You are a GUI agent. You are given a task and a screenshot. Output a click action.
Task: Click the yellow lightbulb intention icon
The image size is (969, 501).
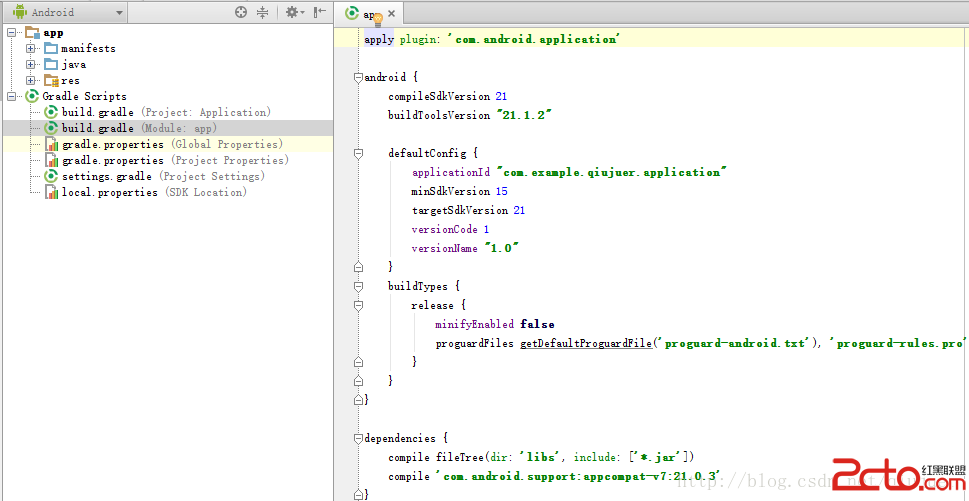click(378, 18)
